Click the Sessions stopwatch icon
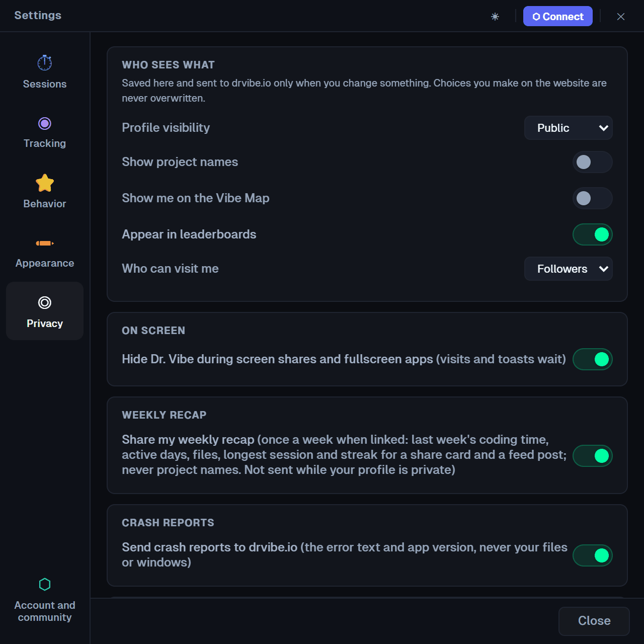The width and height of the screenshot is (644, 644). click(x=45, y=63)
